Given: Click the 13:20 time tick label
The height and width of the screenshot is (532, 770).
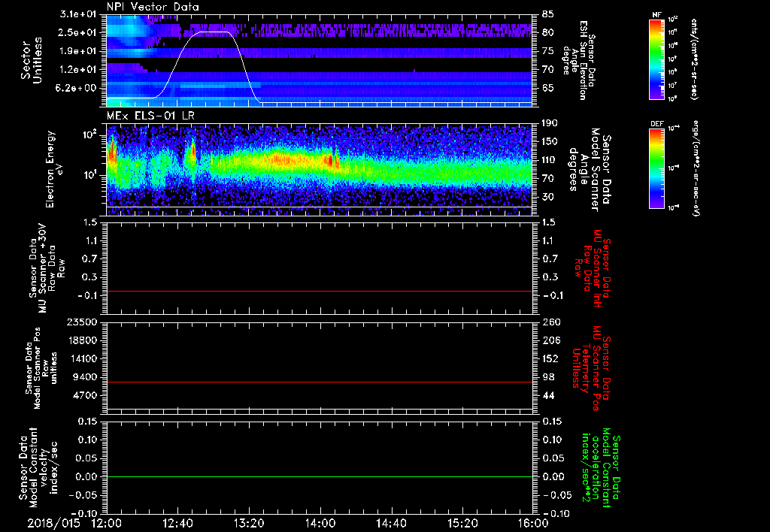Looking at the screenshot, I should click(249, 523).
